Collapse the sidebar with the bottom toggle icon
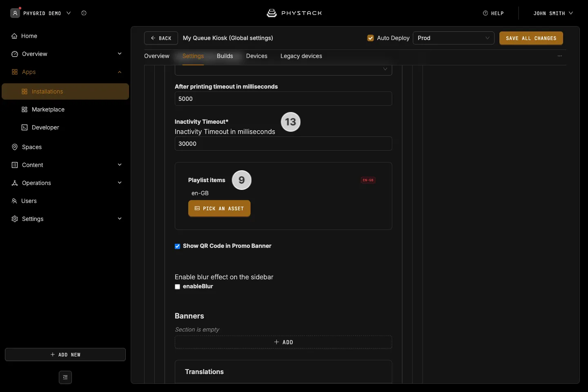This screenshot has width=588, height=392. (x=65, y=377)
